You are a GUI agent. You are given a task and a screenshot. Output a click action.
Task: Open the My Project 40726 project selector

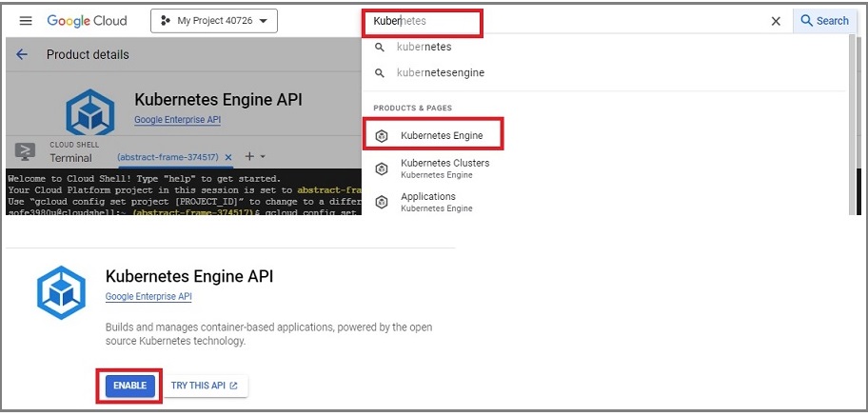(214, 21)
